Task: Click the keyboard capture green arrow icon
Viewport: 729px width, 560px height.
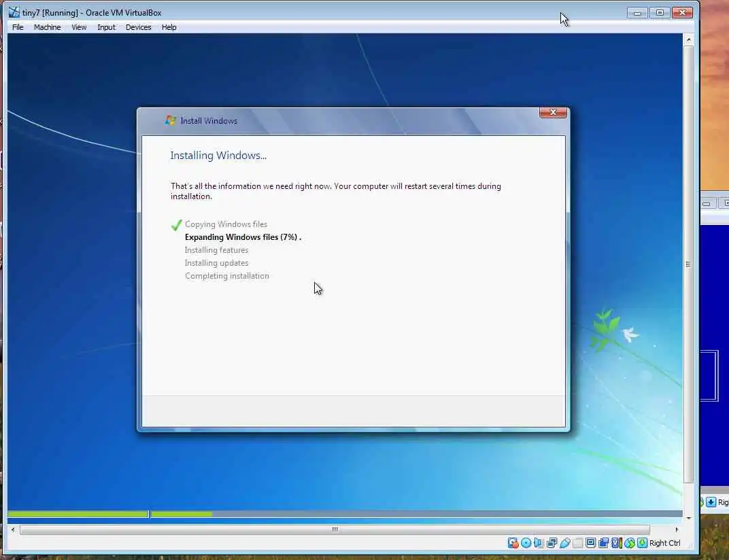Action: pyautogui.click(x=642, y=543)
